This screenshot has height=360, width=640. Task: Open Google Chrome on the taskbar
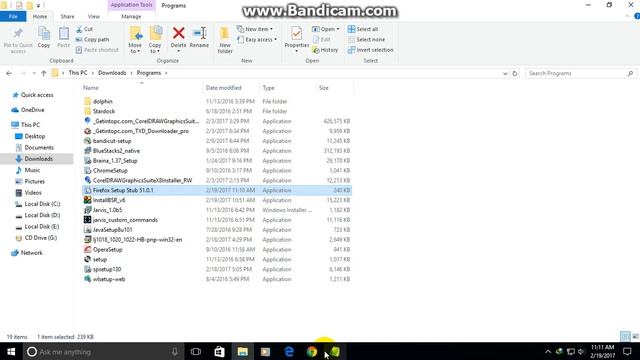point(312,351)
